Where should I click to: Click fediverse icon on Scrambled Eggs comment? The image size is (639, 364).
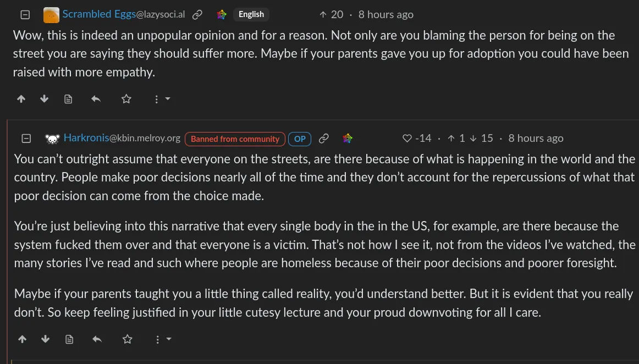222,15
